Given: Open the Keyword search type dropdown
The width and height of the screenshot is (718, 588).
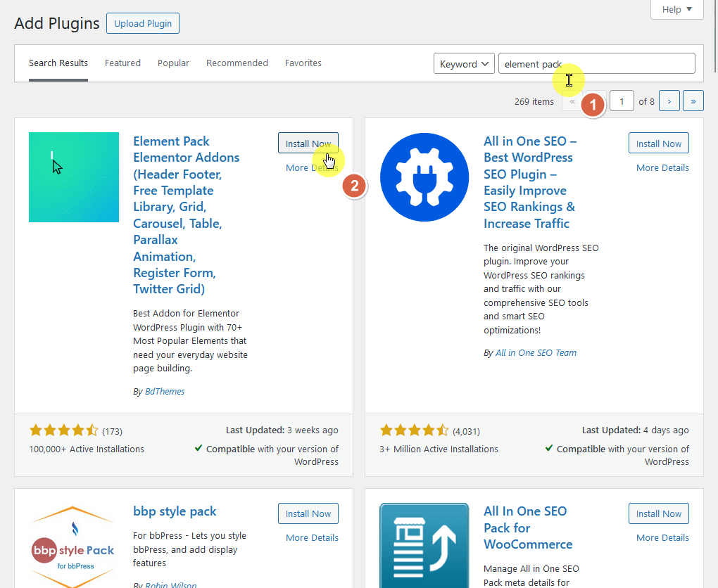Looking at the screenshot, I should click(x=464, y=63).
